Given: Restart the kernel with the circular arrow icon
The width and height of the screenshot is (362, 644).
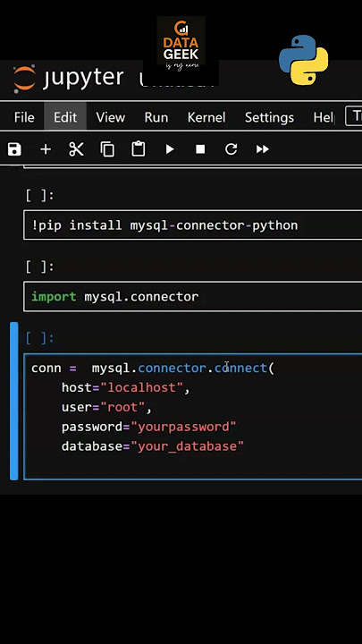Looking at the screenshot, I should pyautogui.click(x=232, y=149).
